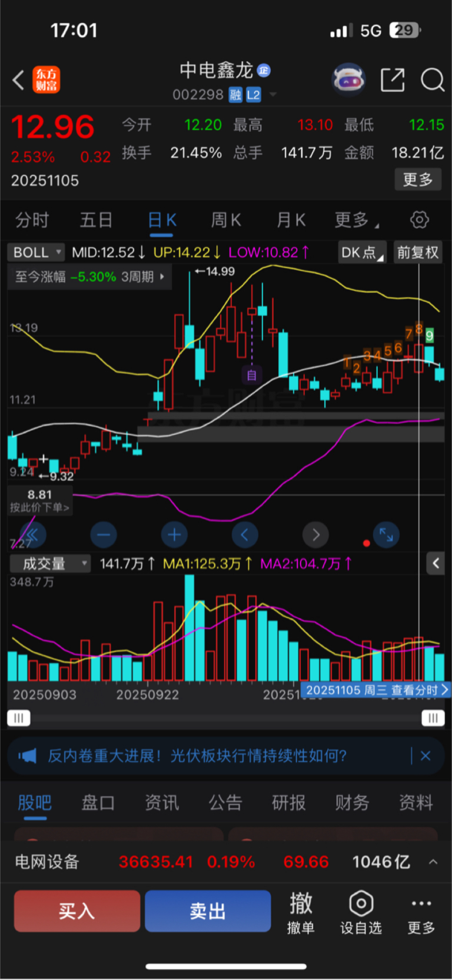
Task: Open the 公告 tab
Action: point(225,803)
